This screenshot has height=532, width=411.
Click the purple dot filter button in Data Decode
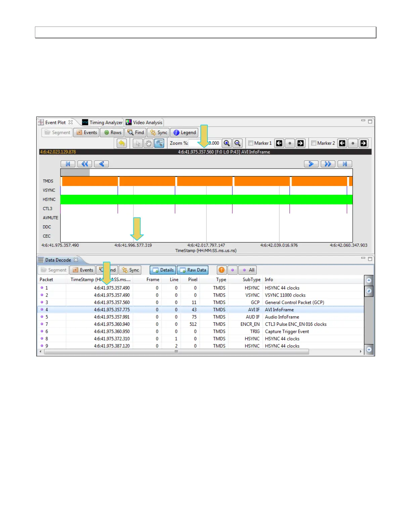(232, 270)
